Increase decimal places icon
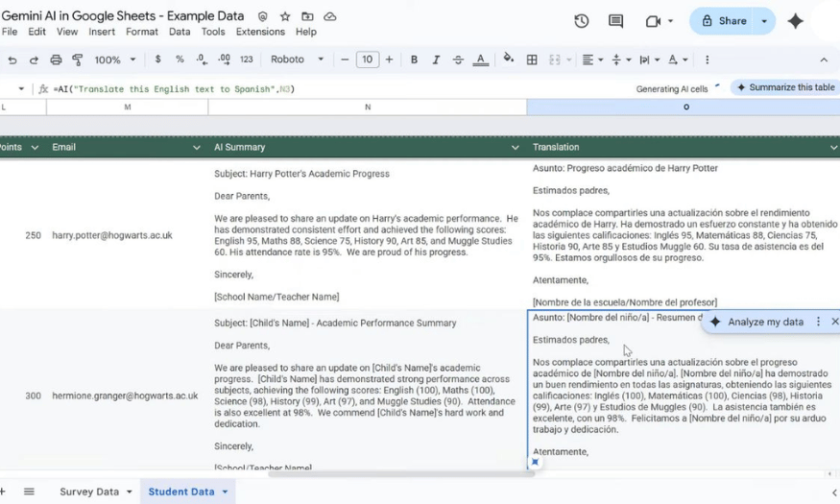Screen dimensions: 840x504 click(x=224, y=60)
